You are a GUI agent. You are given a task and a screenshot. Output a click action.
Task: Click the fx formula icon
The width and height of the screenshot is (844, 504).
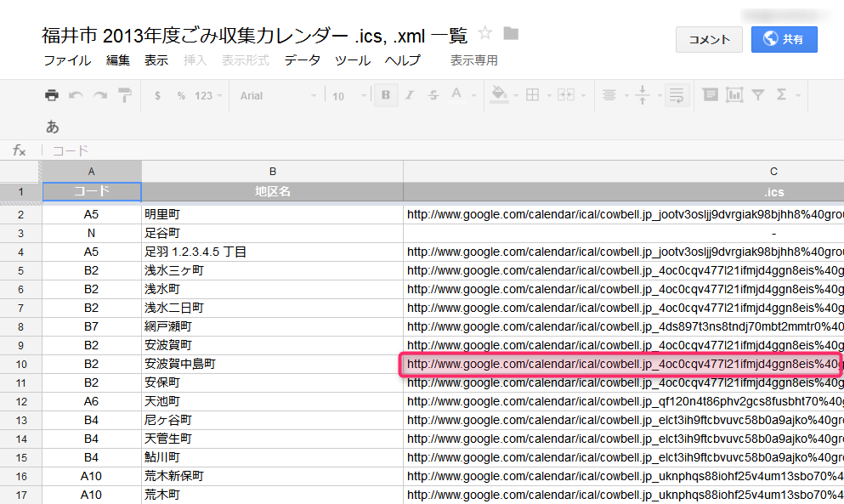pyautogui.click(x=20, y=150)
